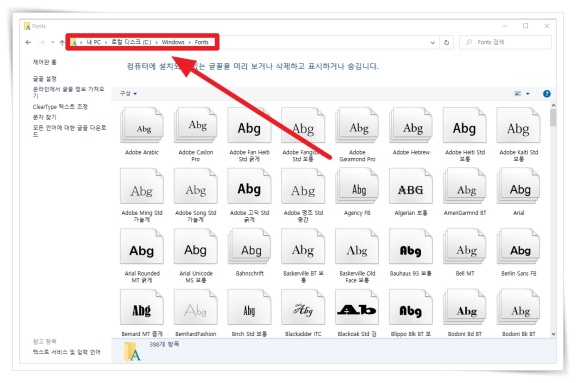Select the Blackadder ITC font icon
This screenshot has height=383, width=576.
[303, 307]
